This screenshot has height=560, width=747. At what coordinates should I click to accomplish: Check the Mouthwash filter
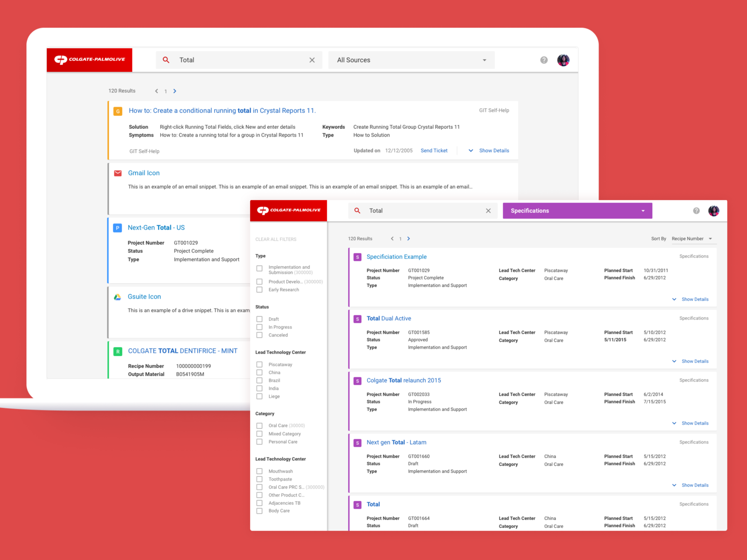click(259, 471)
